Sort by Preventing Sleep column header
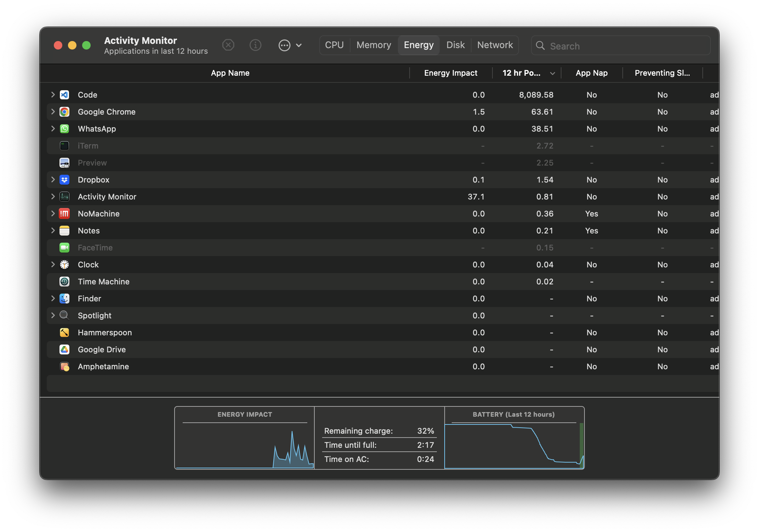Viewport: 759px width, 532px height. click(x=662, y=73)
